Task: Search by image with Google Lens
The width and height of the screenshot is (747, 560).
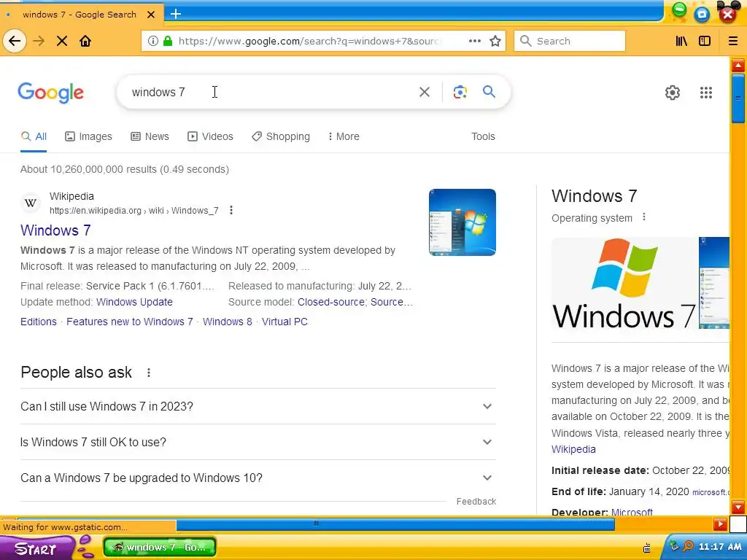Action: point(460,92)
